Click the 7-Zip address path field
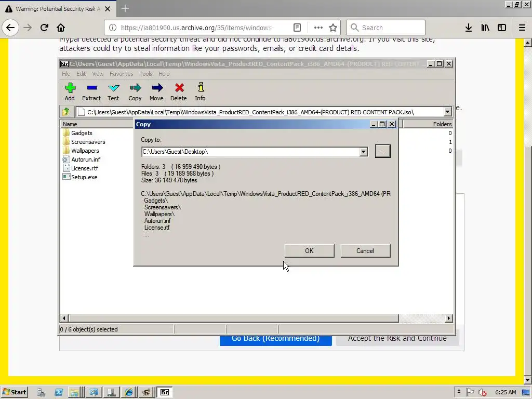 point(260,112)
